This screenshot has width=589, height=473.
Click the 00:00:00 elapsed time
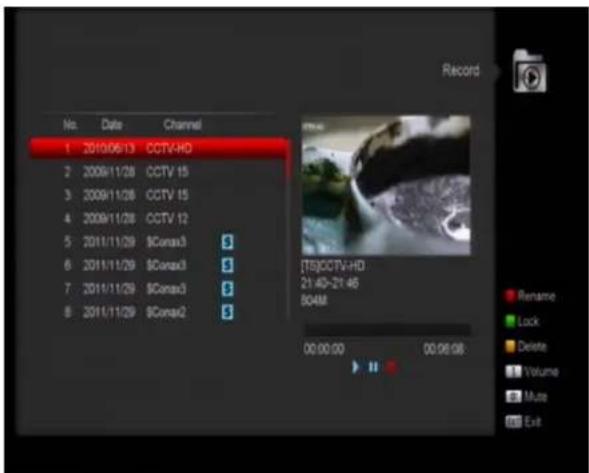324,349
